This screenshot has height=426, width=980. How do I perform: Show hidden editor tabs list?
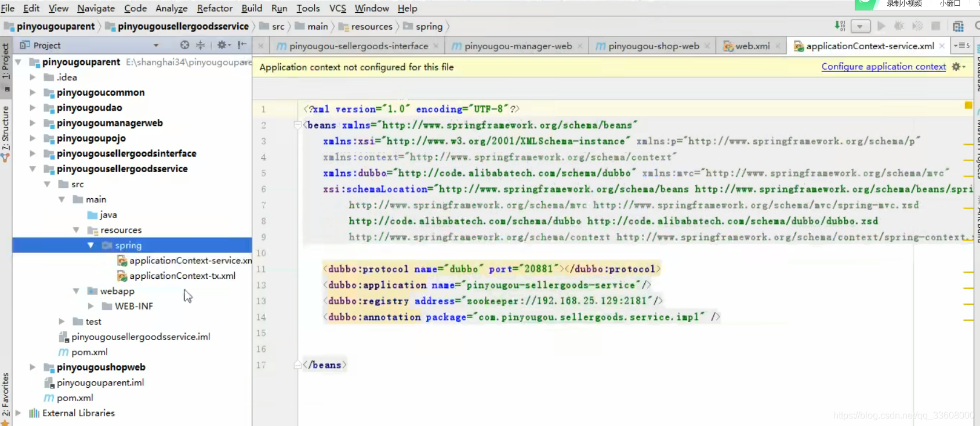coord(961,45)
